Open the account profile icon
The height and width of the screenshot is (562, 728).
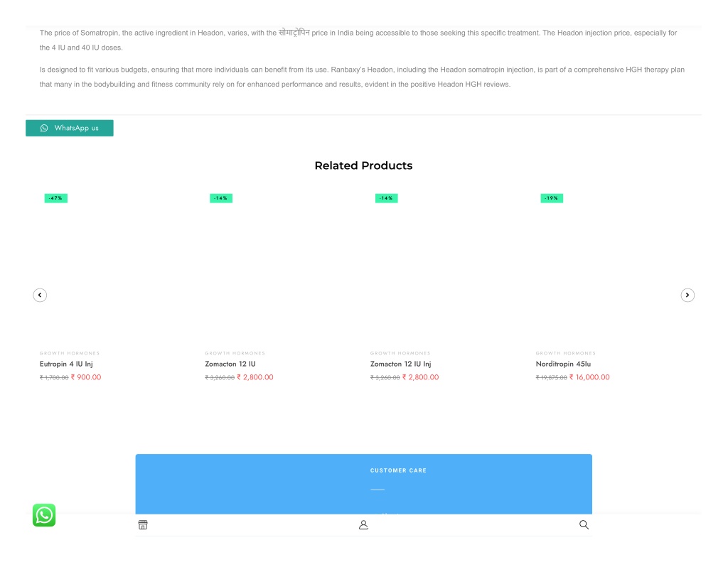[x=363, y=525]
